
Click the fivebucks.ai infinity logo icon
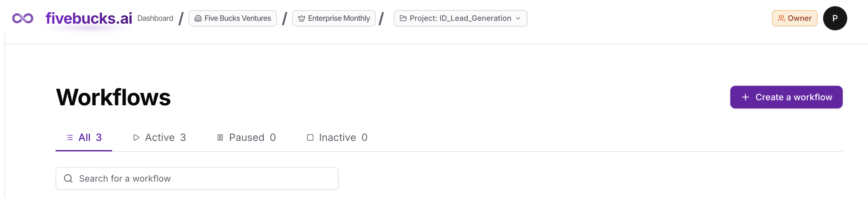(22, 18)
